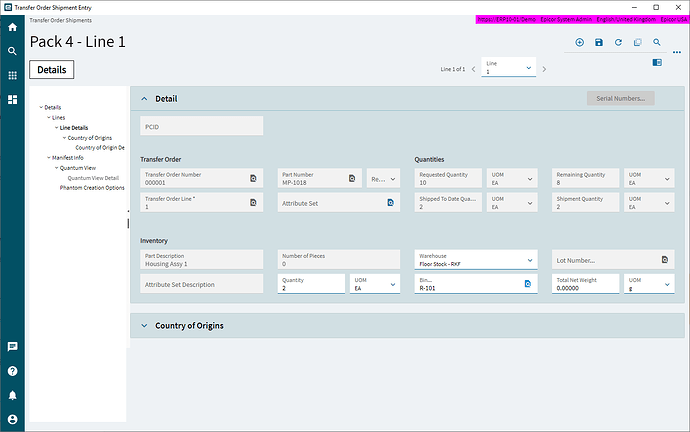Open the apps grid menu icon

(12, 76)
